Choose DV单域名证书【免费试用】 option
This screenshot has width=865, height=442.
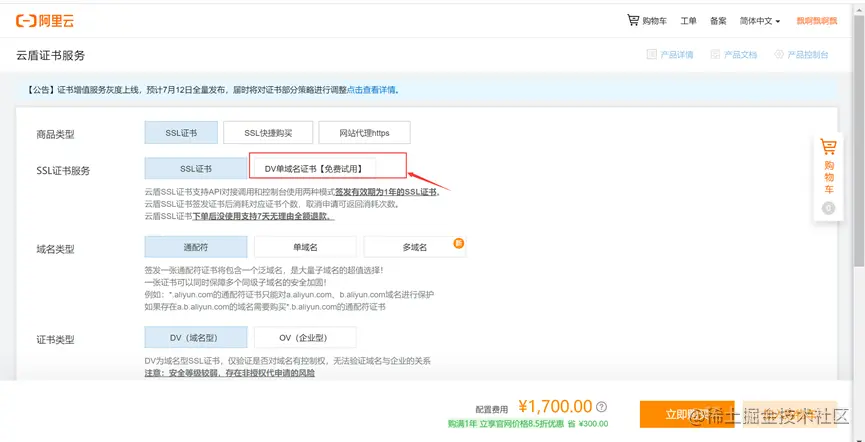click(x=313, y=168)
